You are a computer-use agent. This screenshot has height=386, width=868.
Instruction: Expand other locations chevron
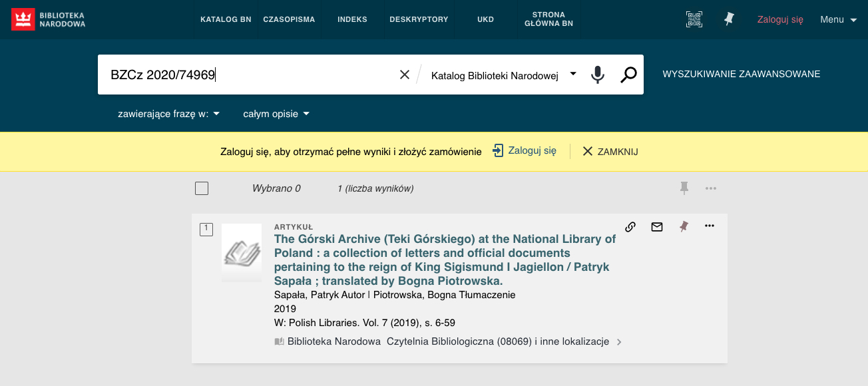click(x=619, y=342)
